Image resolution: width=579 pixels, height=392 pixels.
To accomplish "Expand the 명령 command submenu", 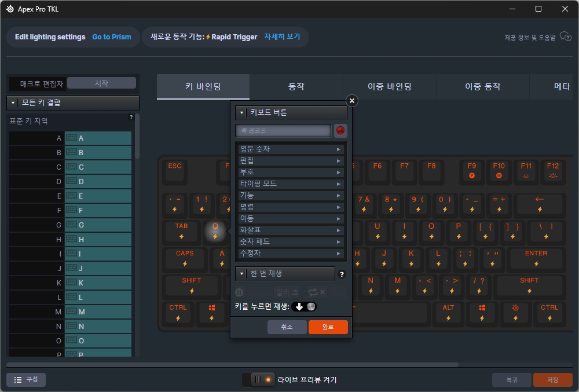I will (291, 207).
